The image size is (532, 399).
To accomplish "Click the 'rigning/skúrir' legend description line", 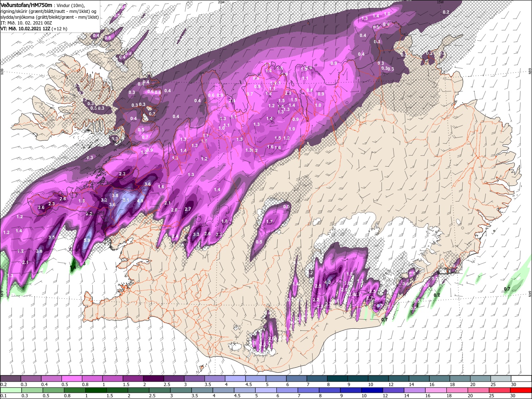I will click(x=49, y=11).
